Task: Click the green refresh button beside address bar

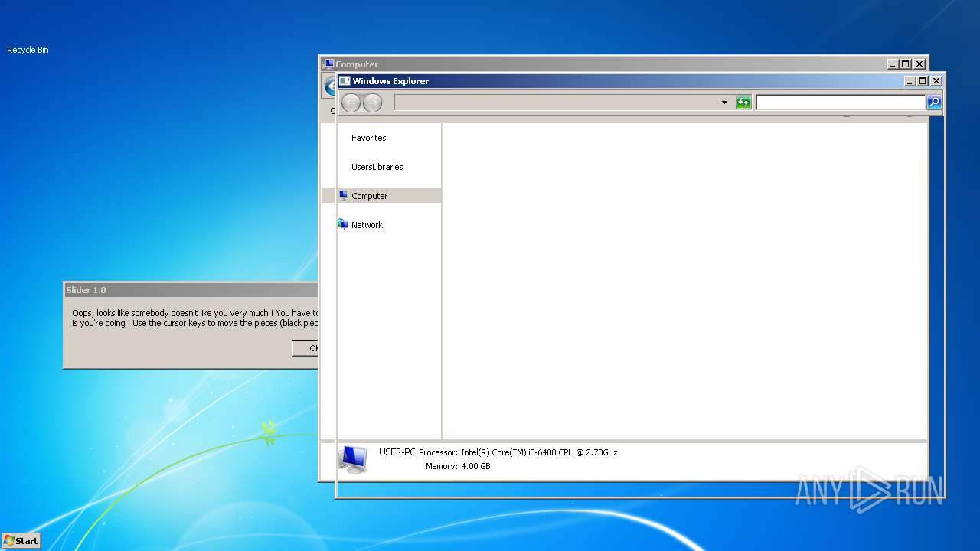Action: [743, 103]
